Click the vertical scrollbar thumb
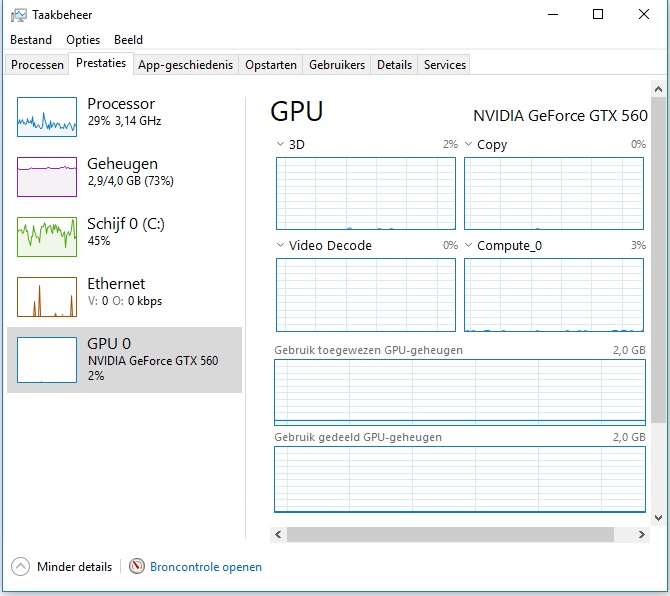 [x=658, y=260]
